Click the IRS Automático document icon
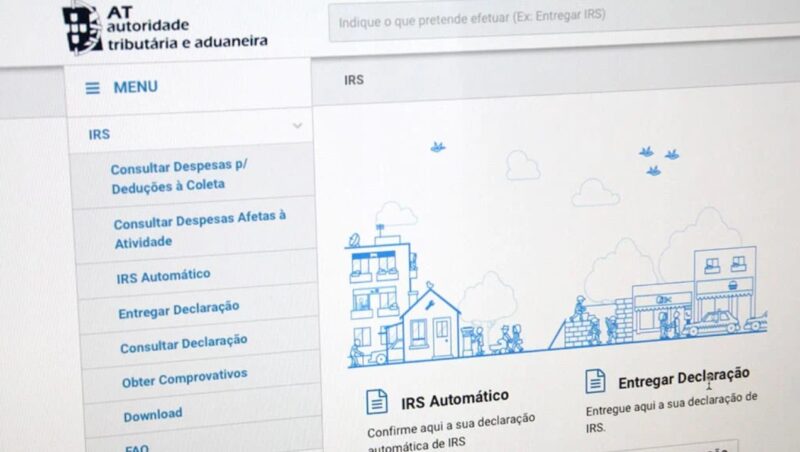 pos(377,402)
